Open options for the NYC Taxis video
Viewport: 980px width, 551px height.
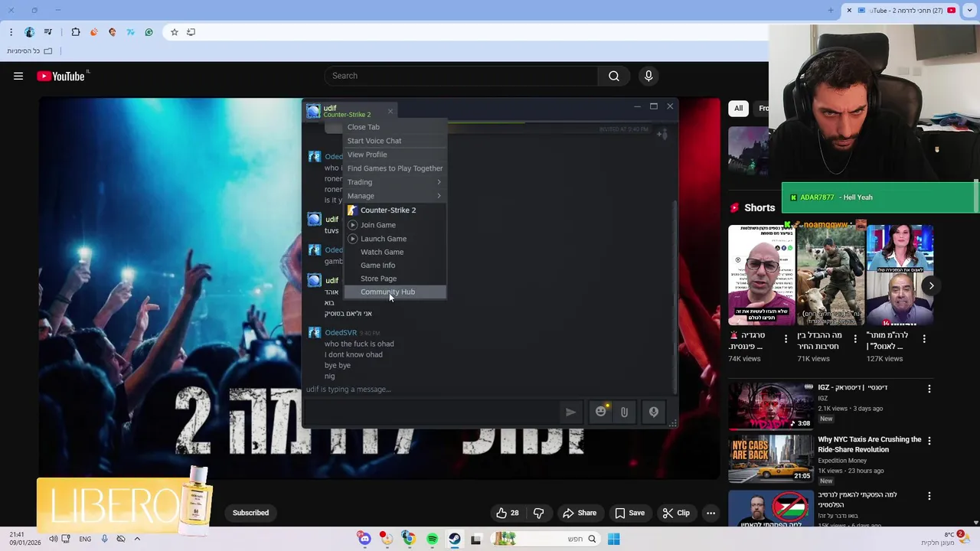929,441
